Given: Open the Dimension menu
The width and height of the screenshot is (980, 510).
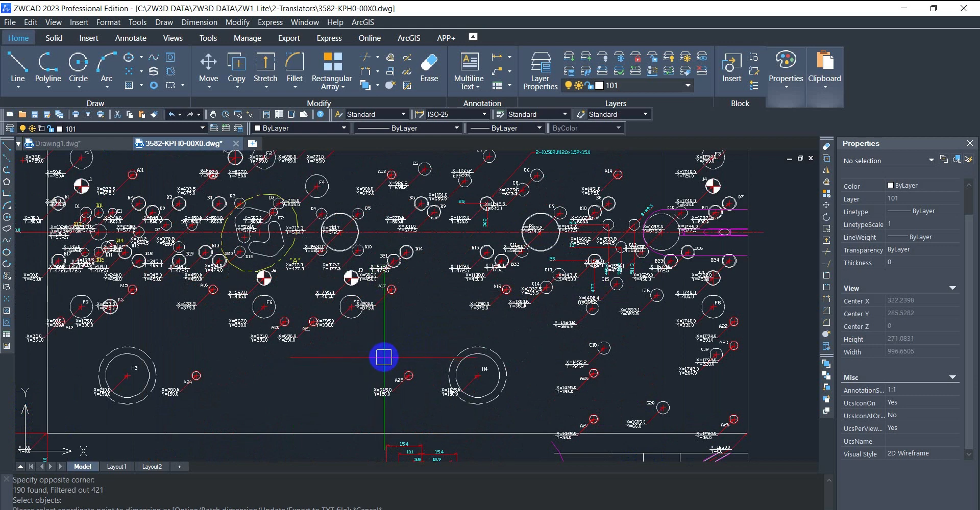Looking at the screenshot, I should click(x=199, y=22).
